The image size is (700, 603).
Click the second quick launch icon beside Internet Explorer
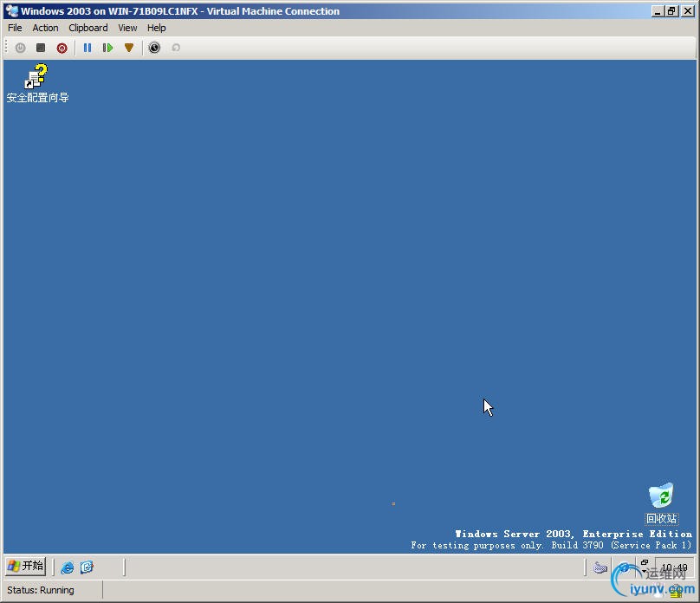click(87, 567)
